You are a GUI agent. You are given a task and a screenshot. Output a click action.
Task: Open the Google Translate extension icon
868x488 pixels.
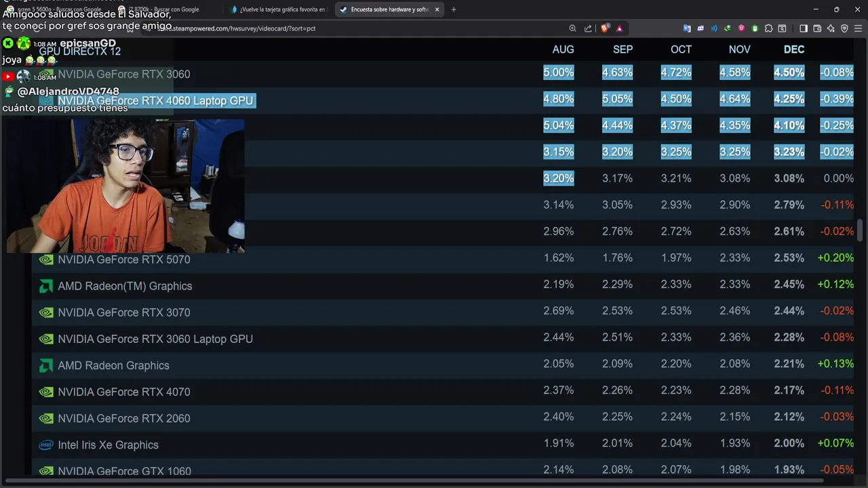tap(687, 28)
